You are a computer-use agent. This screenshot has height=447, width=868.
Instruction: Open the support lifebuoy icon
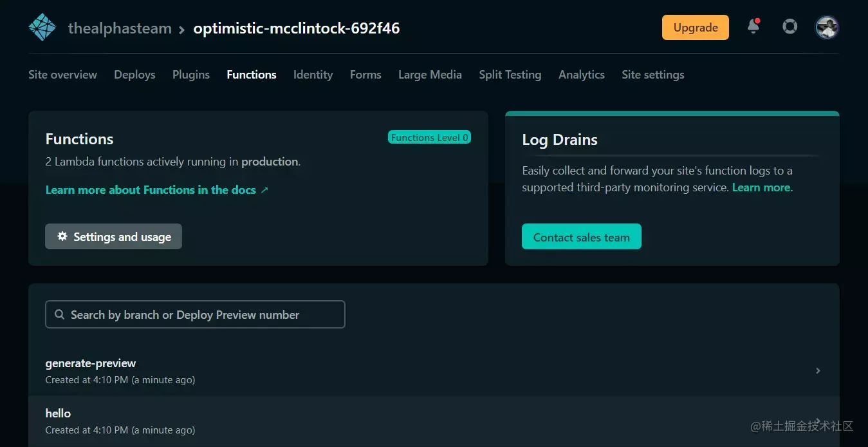(x=790, y=26)
